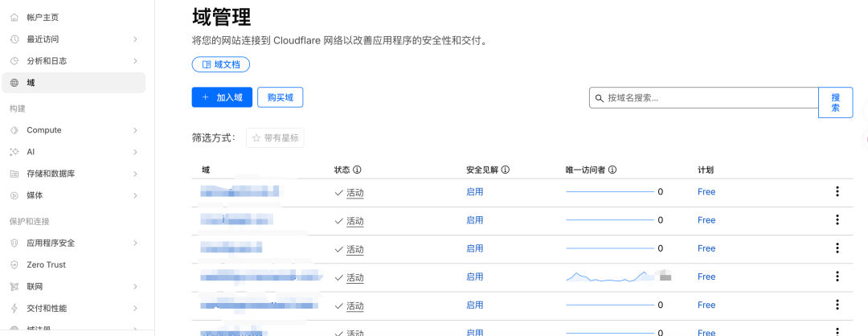
Task: Click the pie chart icon beside 分析和日志
Action: click(14, 61)
